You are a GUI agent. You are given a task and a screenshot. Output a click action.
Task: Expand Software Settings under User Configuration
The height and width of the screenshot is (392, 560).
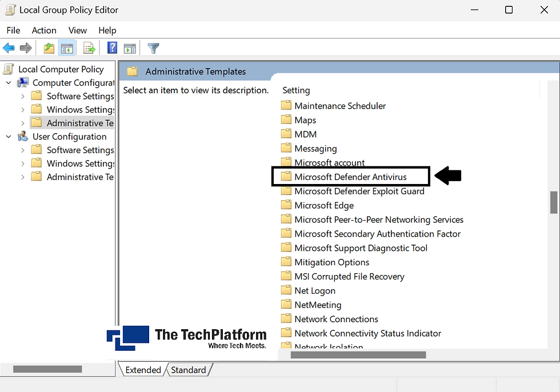click(23, 150)
